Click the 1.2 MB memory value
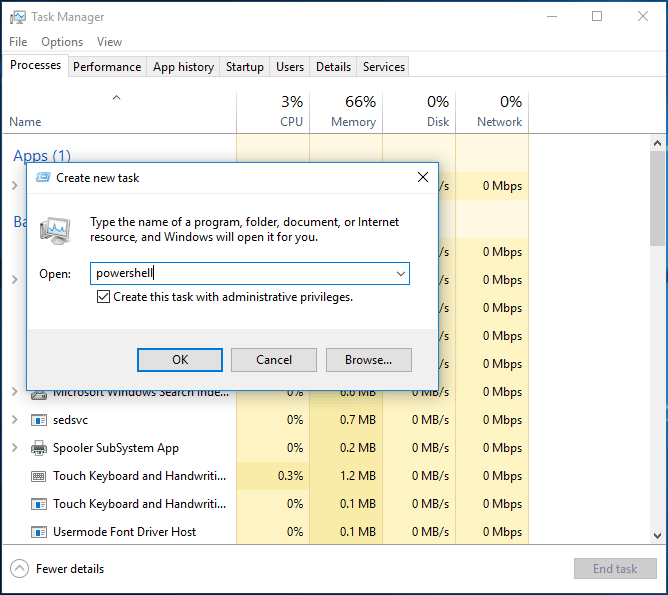668x595 pixels. point(358,476)
